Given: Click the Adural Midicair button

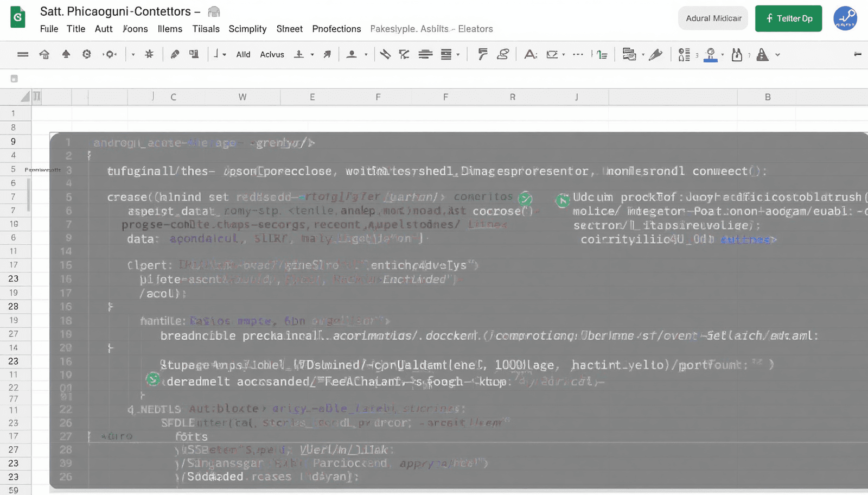Looking at the screenshot, I should tap(713, 18).
